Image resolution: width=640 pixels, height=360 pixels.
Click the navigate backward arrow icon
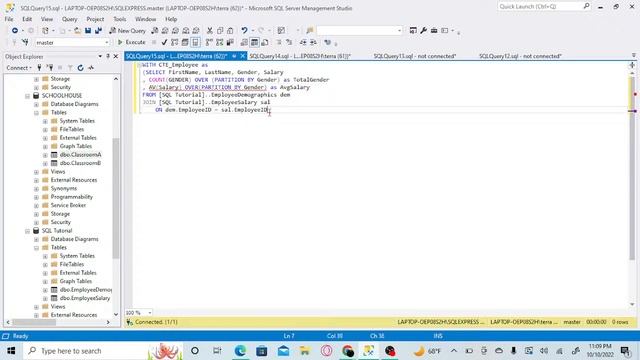click(15, 31)
